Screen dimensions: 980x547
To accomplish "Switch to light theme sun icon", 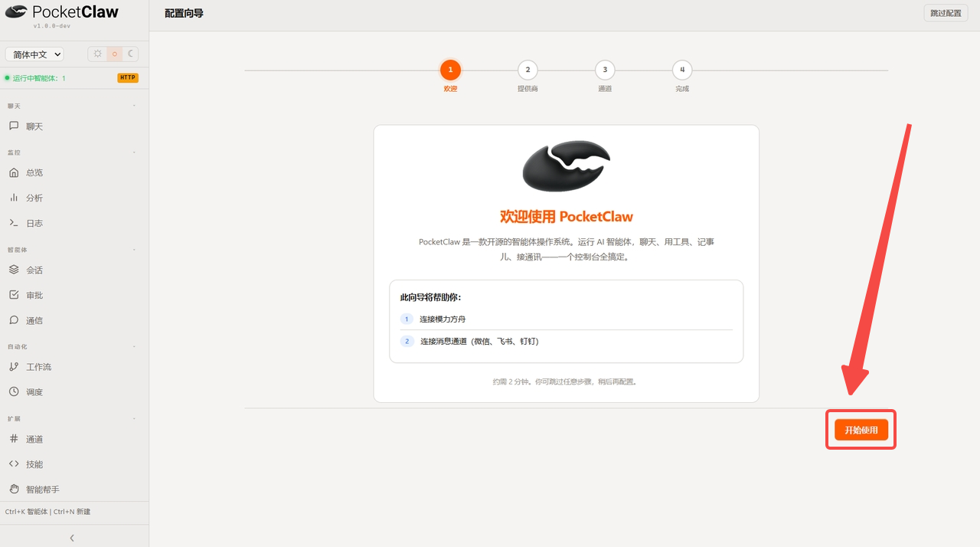I will [97, 54].
